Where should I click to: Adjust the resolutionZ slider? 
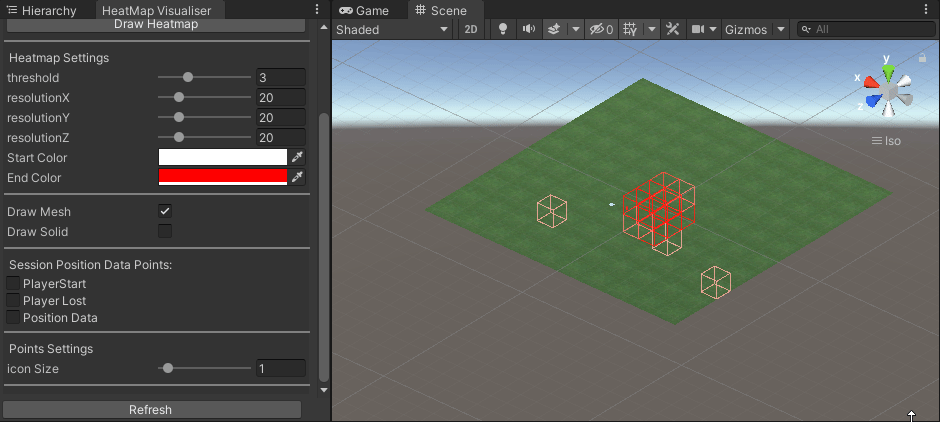204,137
